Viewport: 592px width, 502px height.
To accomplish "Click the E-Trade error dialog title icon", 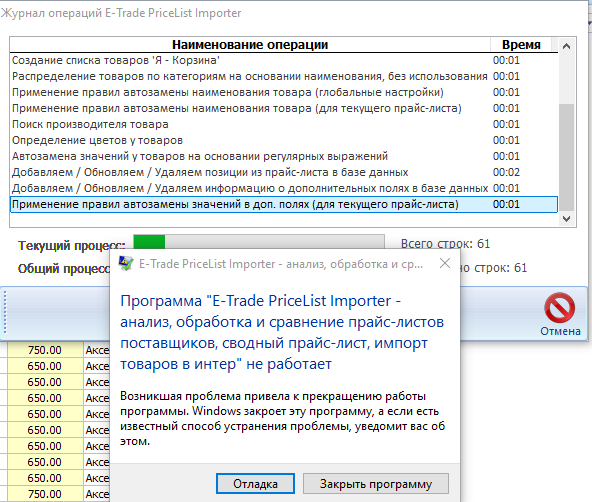I will (x=126, y=263).
